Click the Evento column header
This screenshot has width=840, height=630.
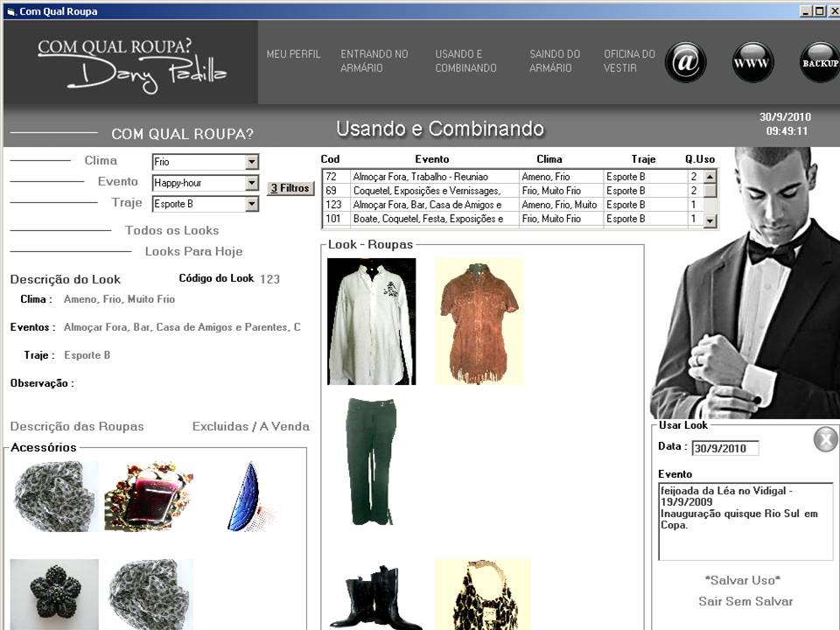431,159
